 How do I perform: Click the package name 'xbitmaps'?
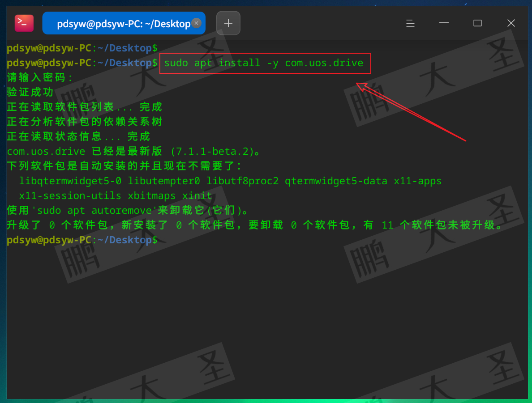click(152, 195)
